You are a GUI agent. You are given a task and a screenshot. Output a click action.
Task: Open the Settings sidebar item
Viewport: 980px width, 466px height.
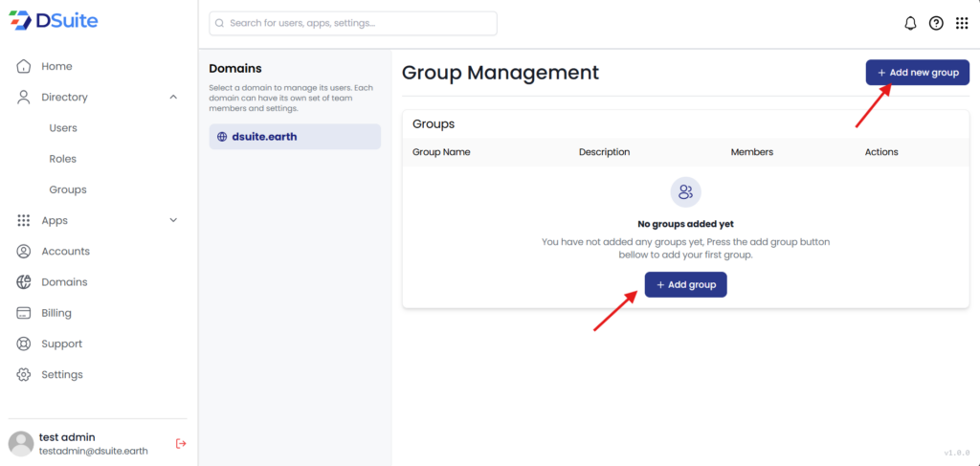pyautogui.click(x=62, y=374)
